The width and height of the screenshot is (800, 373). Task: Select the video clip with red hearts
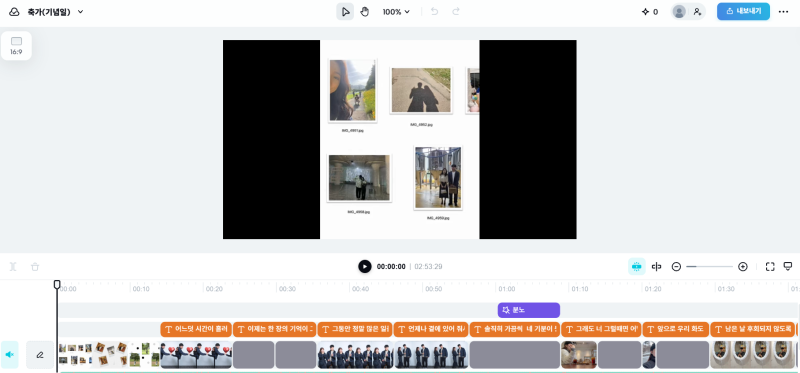[x=196, y=355]
